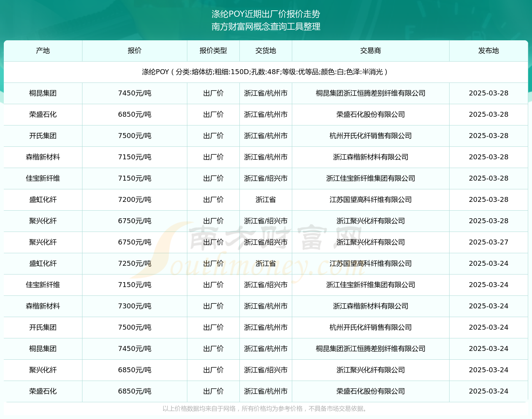532x419 pixels.
Task: Click 开氏集团 in the 2025-03-28 row
Action: pyautogui.click(x=43, y=136)
